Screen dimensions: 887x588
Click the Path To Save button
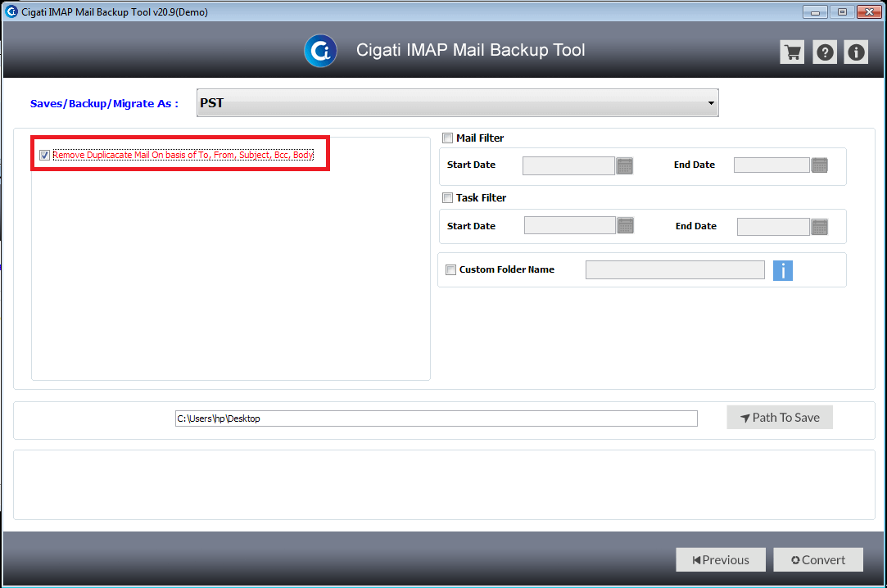click(780, 418)
